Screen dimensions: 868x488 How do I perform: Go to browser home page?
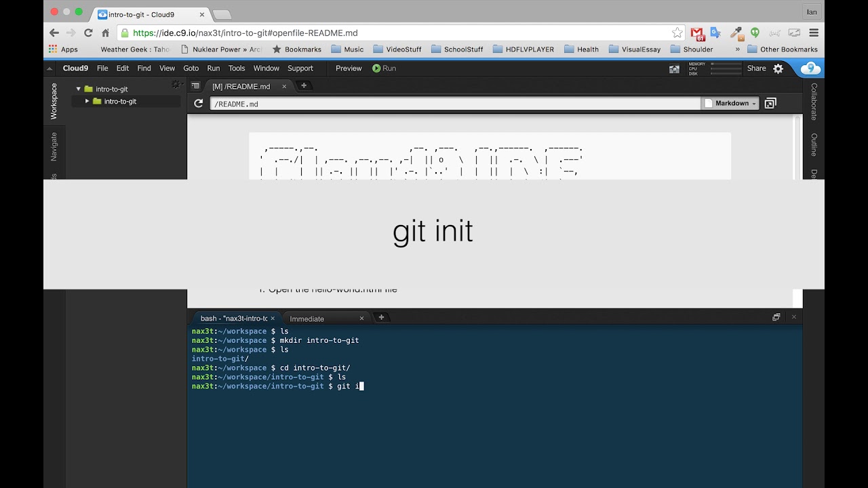point(105,33)
